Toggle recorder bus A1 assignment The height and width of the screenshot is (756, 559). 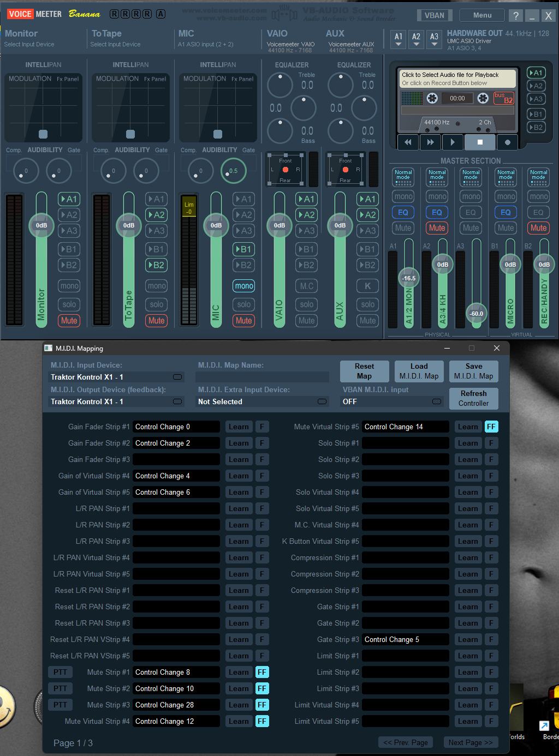536,73
